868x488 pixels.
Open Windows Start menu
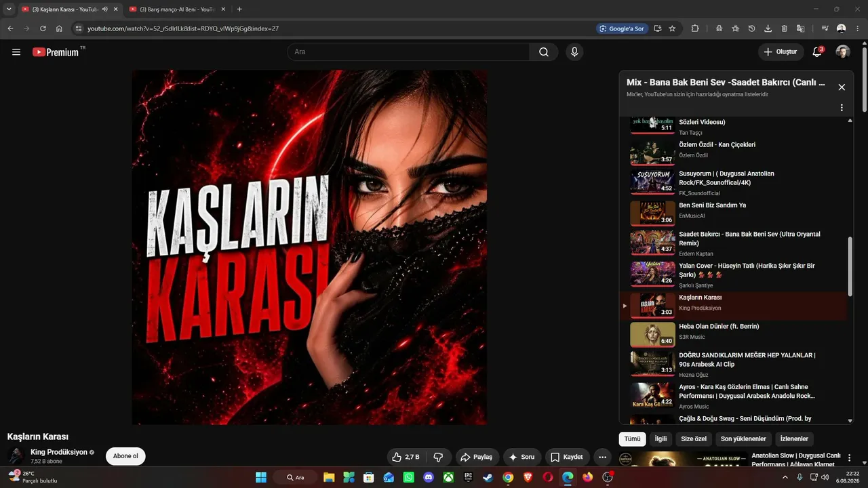coord(261,477)
